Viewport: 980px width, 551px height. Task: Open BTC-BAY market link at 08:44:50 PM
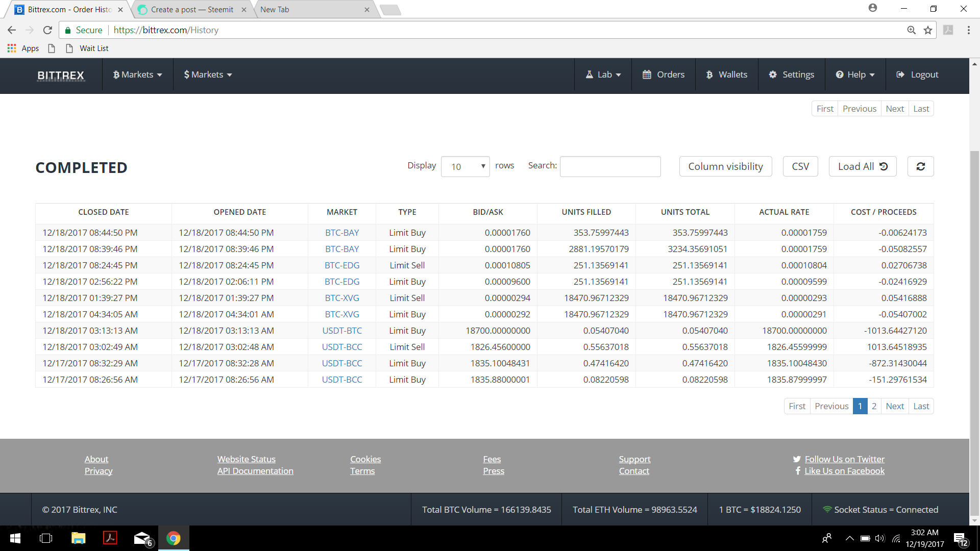[342, 233]
